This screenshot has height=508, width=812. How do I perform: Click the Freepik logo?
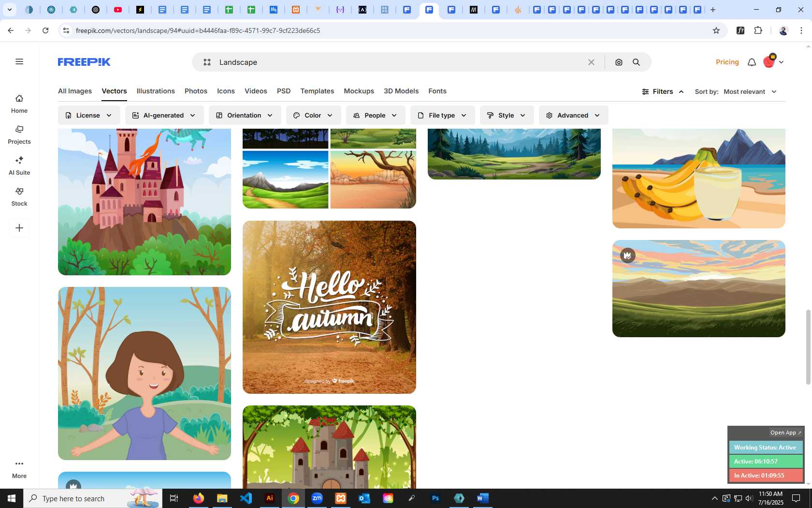84,62
